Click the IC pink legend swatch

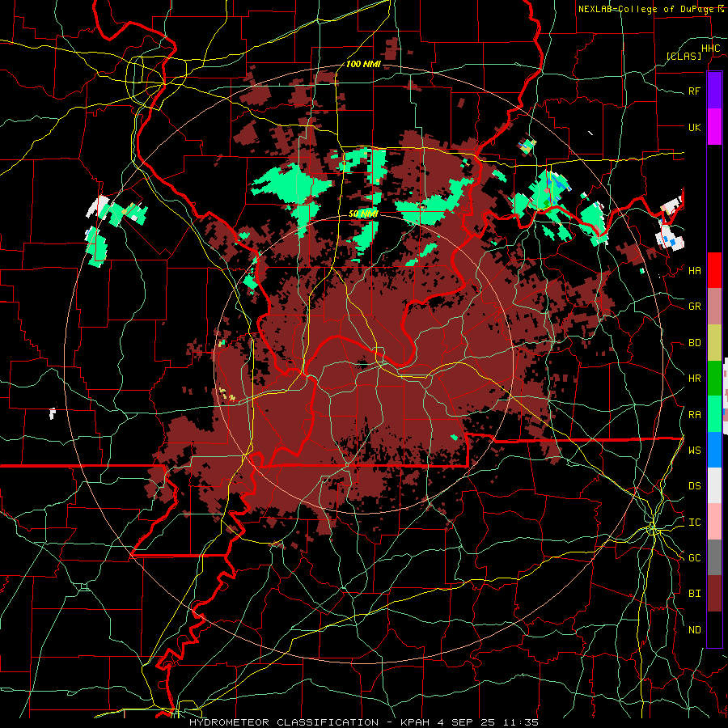click(x=714, y=522)
